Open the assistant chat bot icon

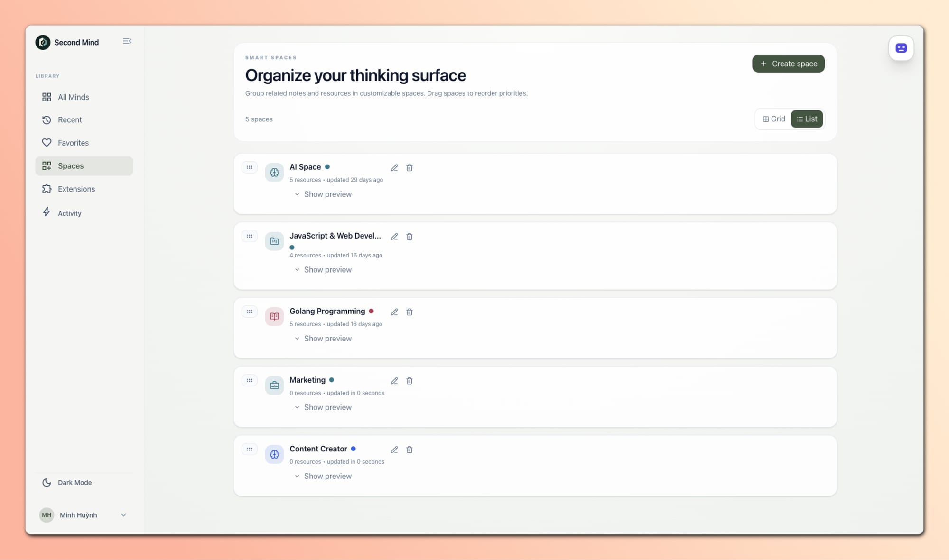coord(901,48)
